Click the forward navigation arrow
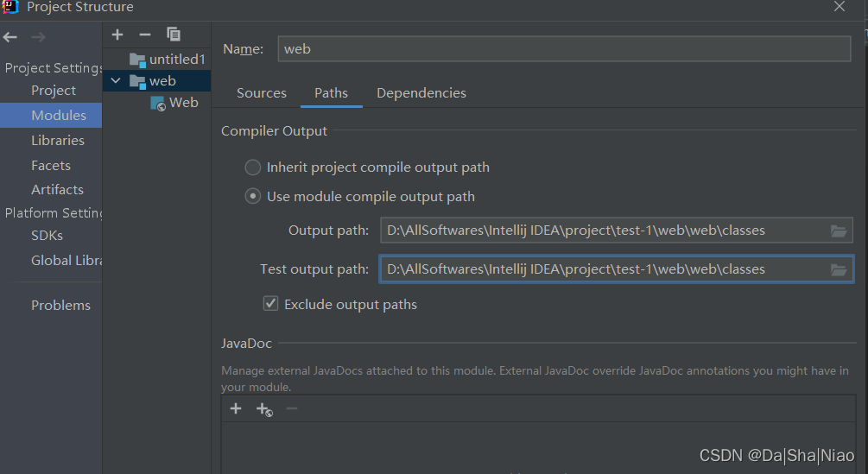This screenshot has width=868, height=474. point(38,38)
